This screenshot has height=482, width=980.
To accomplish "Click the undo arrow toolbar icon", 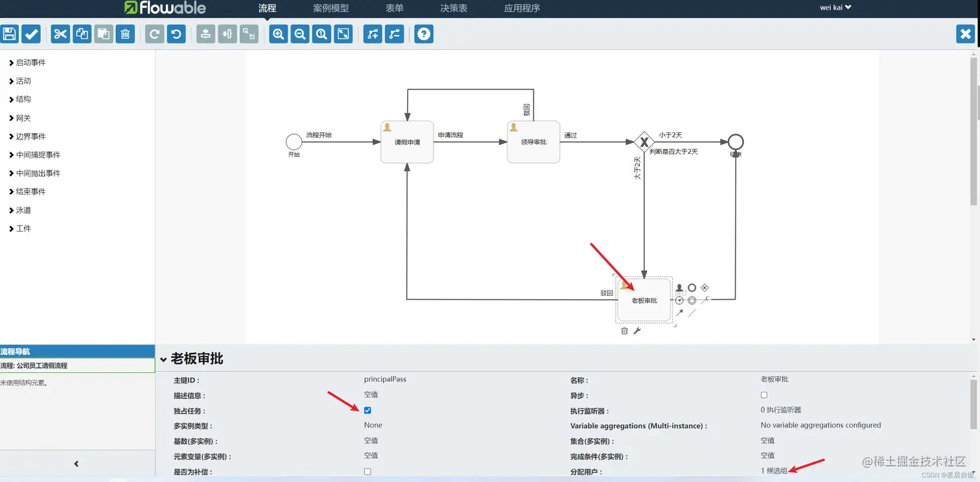I will [176, 34].
